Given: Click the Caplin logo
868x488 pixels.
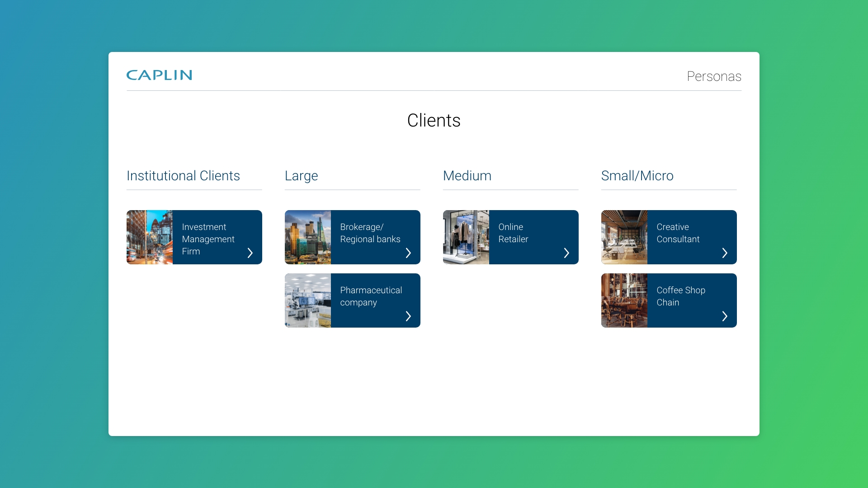Looking at the screenshot, I should pyautogui.click(x=159, y=75).
